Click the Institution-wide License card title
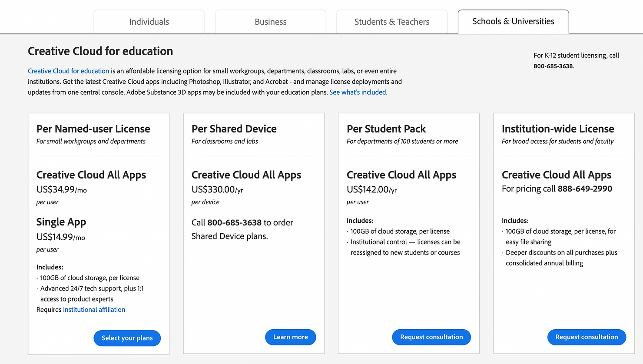This screenshot has height=364, width=643. click(x=557, y=129)
